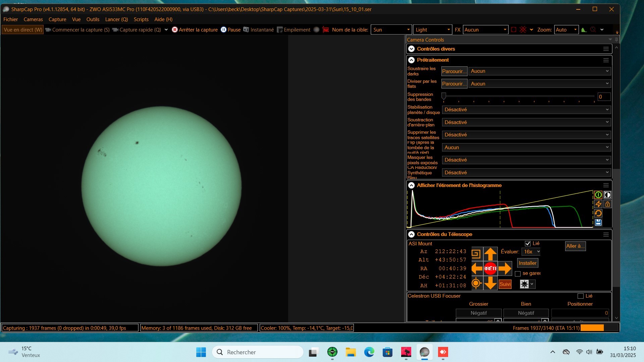Open the Prétraitement panel hamburger menu
This screenshot has height=362, width=644.
coord(606,60)
